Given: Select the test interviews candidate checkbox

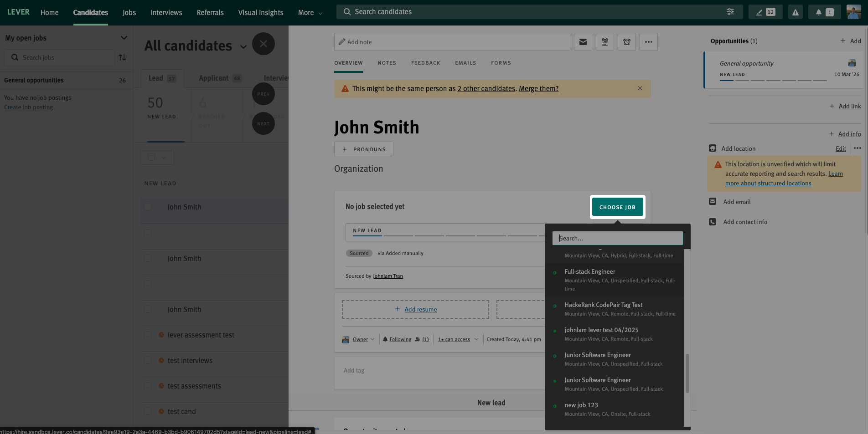Looking at the screenshot, I should 148,360.
